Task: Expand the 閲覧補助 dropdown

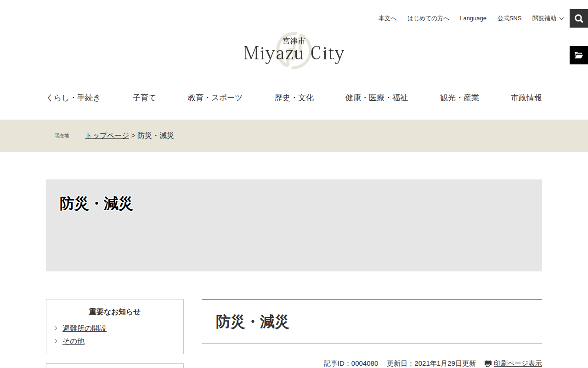Action: pyautogui.click(x=548, y=18)
